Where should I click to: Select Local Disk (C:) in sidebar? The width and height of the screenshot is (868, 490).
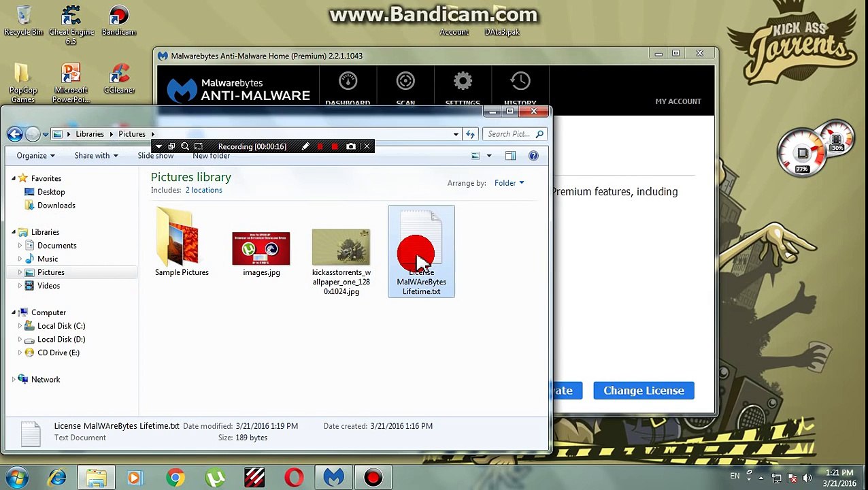[x=61, y=326]
